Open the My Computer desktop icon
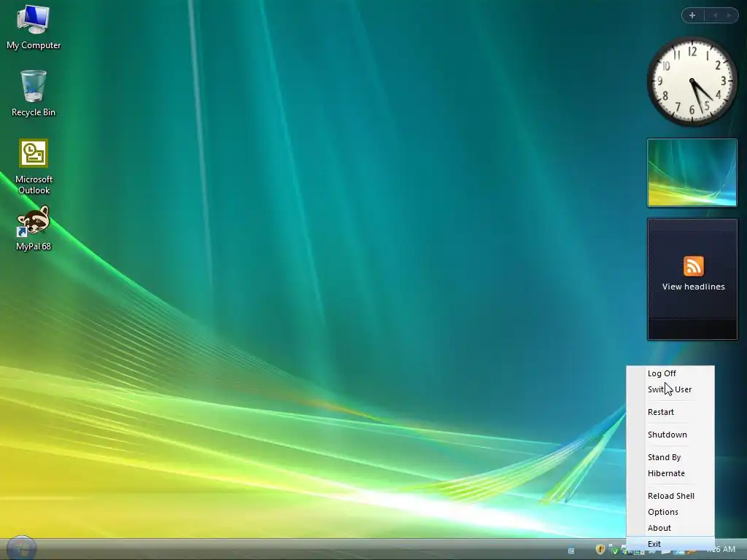Image resolution: width=747 pixels, height=560 pixels. 34,27
